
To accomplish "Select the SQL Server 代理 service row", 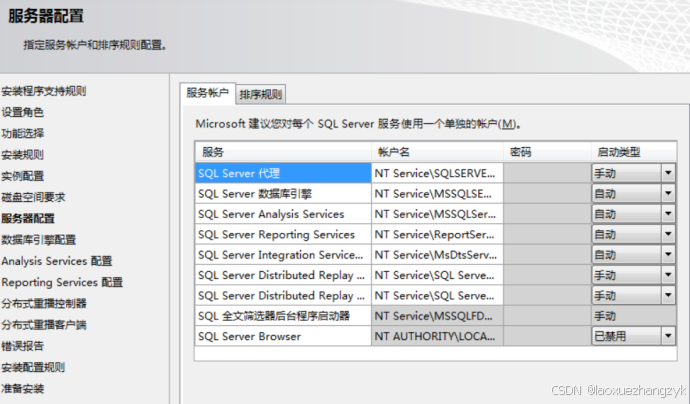I will 283,173.
